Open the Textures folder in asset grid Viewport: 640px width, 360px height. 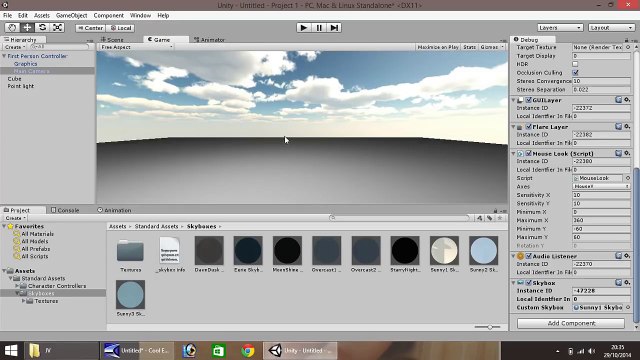click(130, 254)
